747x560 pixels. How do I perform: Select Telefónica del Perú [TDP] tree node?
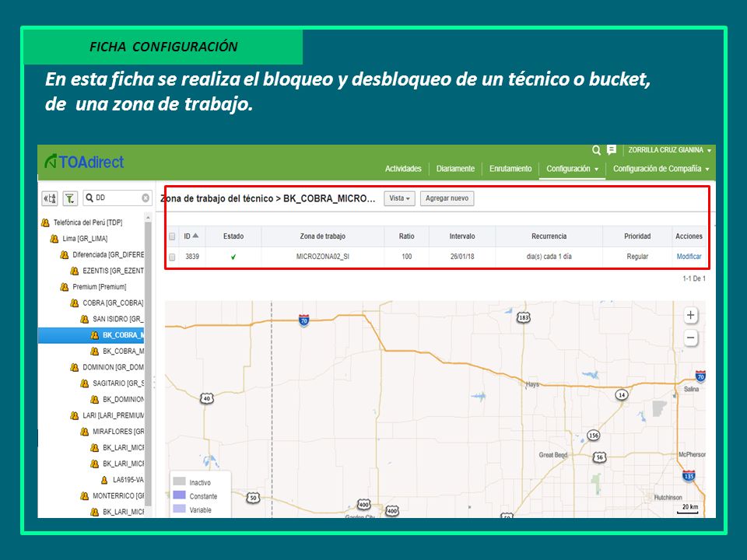pyautogui.click(x=88, y=222)
